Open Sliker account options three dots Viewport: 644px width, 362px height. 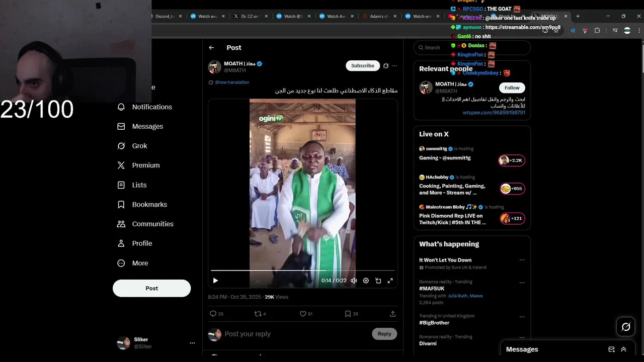point(192,343)
